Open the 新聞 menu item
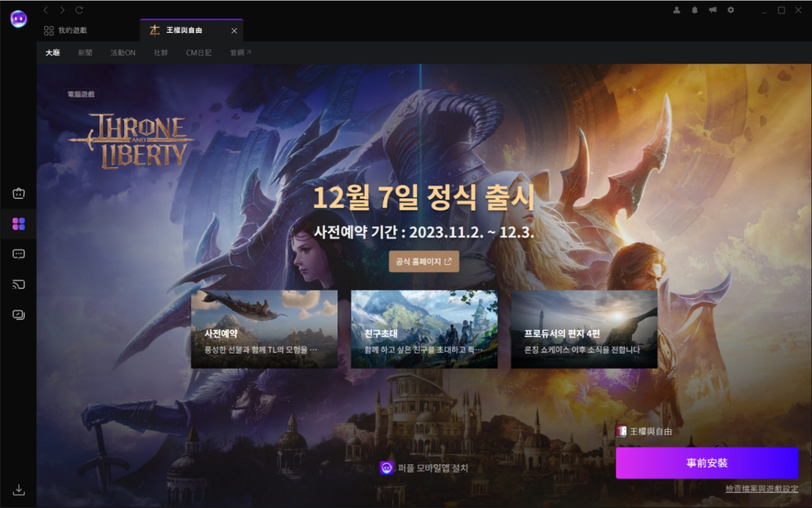This screenshot has width=812, height=508. coord(85,52)
